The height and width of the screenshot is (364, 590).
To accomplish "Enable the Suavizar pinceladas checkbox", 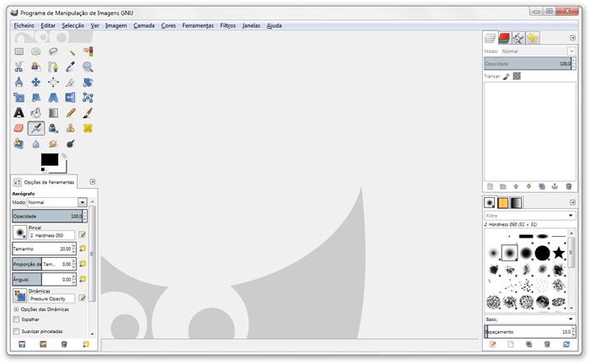I will coord(16,331).
